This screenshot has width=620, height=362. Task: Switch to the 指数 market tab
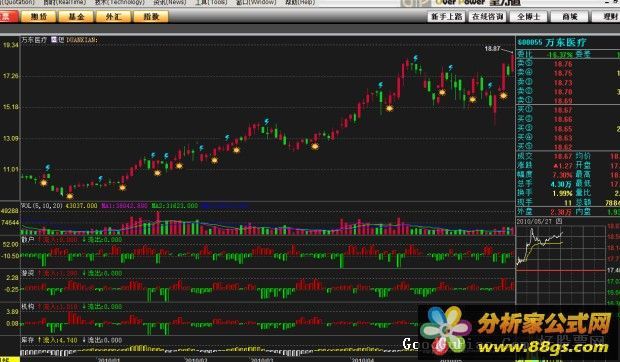[151, 17]
